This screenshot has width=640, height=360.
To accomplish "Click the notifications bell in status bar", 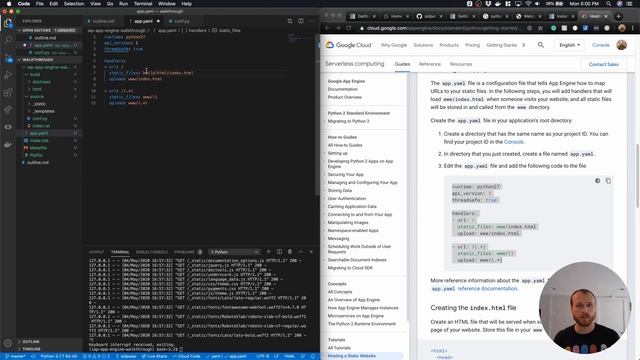I will click(313, 356).
